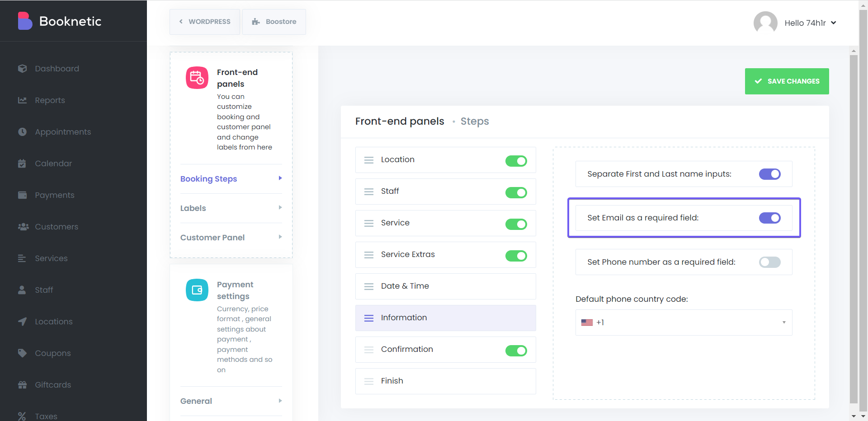Go back to WordPress
868x421 pixels.
205,22
